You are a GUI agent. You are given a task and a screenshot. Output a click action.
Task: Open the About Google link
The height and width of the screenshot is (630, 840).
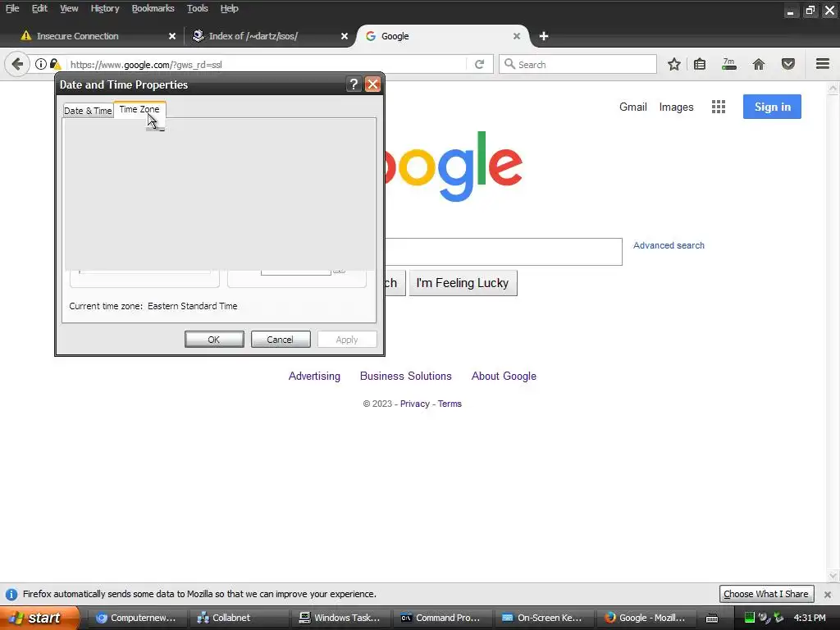pos(504,376)
